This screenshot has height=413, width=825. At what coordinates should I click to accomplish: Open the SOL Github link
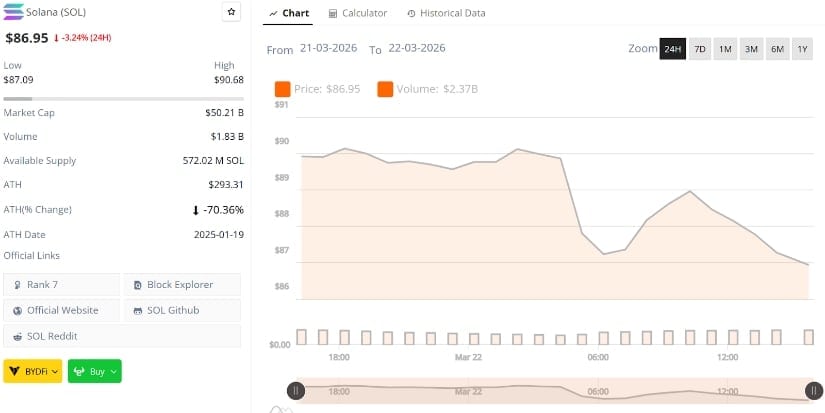tap(182, 310)
